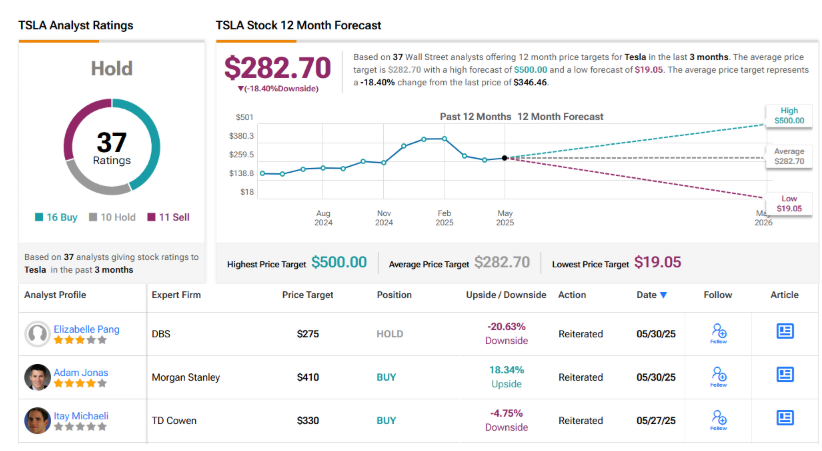
Task: Click Adam Jonas's profile photo
Action: [x=38, y=377]
